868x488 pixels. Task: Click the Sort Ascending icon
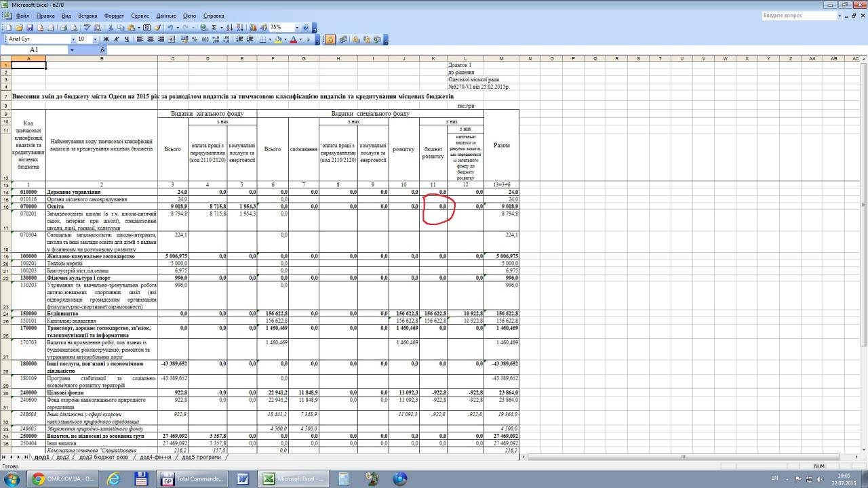tap(230, 28)
